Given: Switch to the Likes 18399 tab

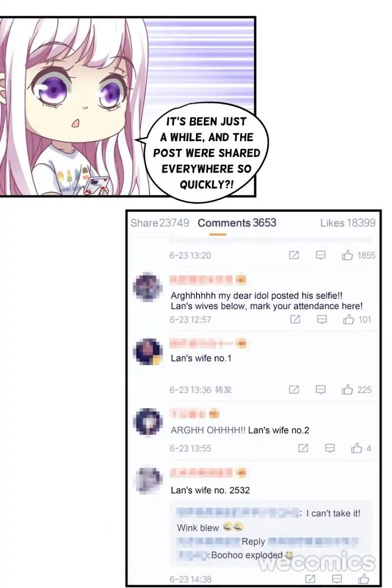Looking at the screenshot, I should [x=347, y=223].
